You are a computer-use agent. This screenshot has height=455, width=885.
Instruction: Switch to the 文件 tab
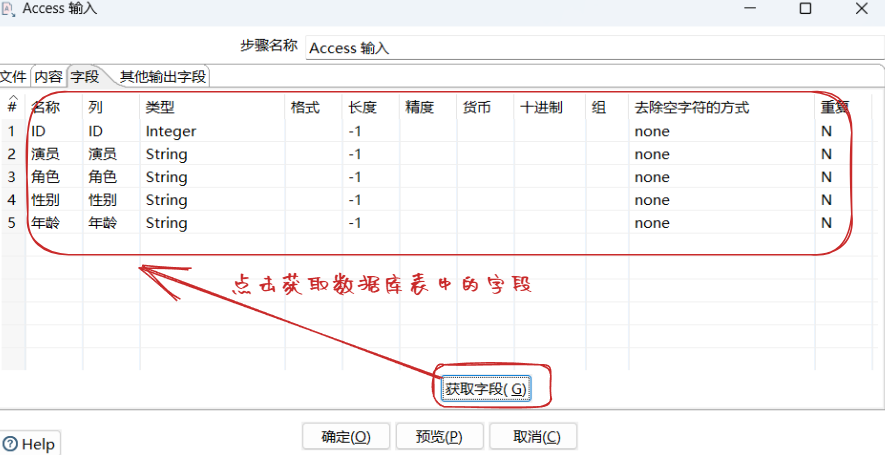coord(14,77)
